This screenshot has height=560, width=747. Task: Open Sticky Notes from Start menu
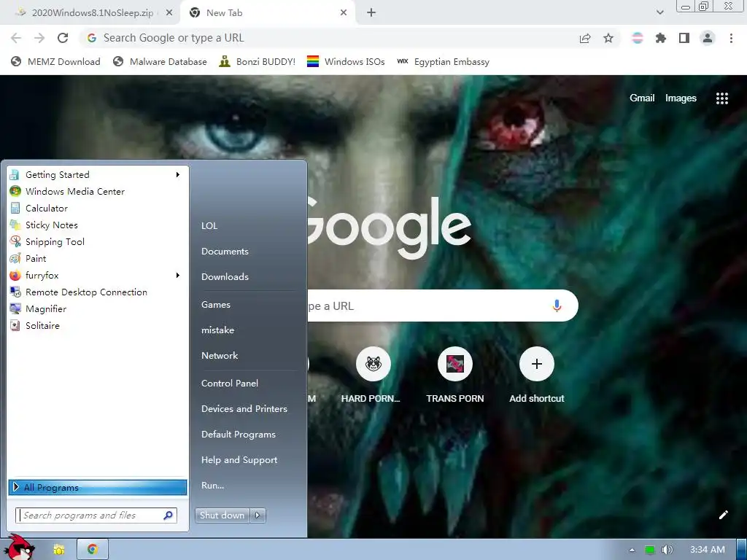pos(98,225)
